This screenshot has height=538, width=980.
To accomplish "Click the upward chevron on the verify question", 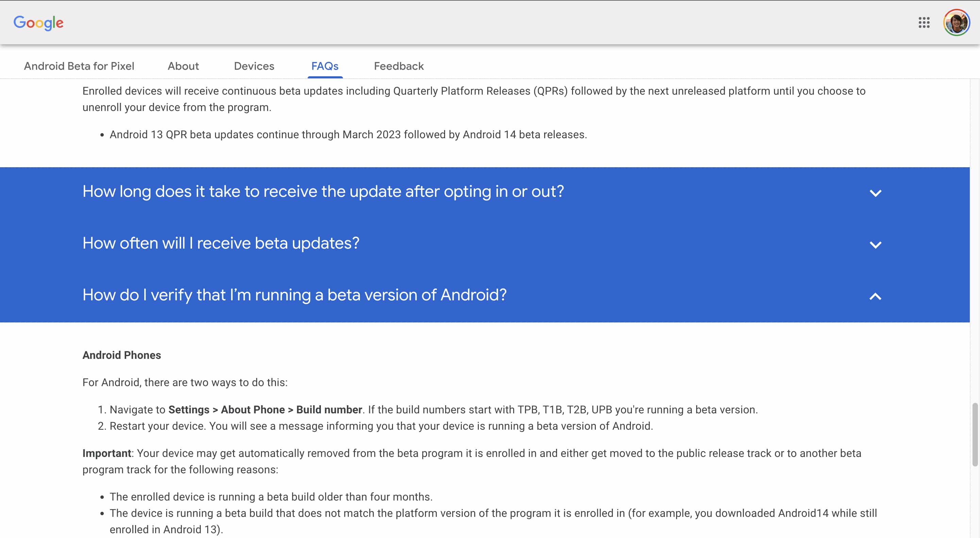I will click(x=876, y=296).
